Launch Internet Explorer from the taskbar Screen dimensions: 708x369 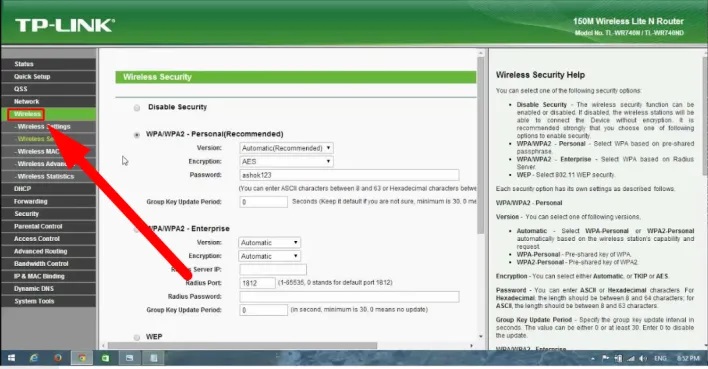(x=34, y=358)
